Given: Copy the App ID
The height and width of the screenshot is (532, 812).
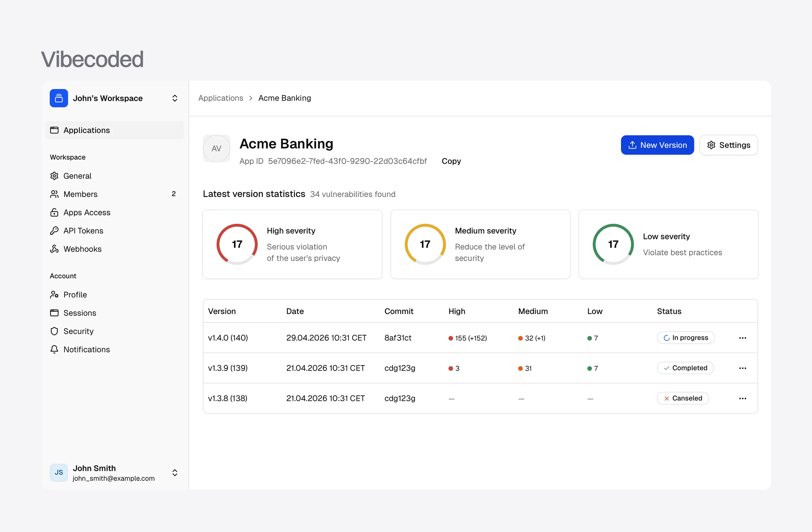Looking at the screenshot, I should click(451, 161).
